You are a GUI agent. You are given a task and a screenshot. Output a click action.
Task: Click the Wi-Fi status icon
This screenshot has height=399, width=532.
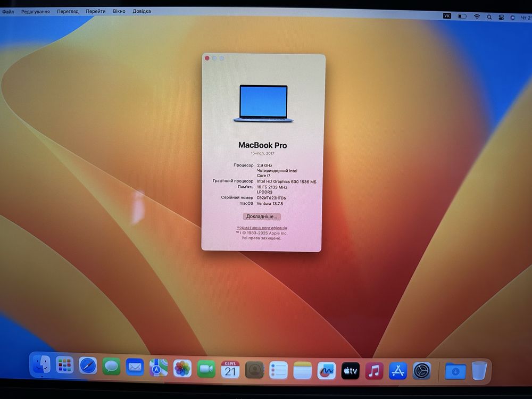click(x=477, y=16)
